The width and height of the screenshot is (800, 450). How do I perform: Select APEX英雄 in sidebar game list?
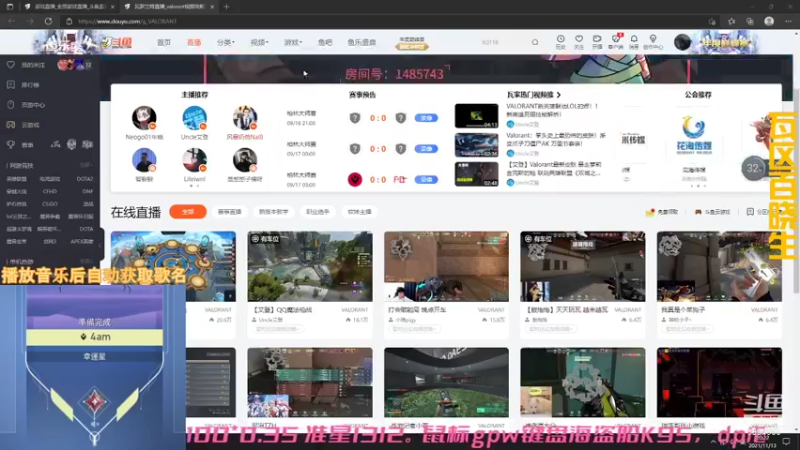(x=82, y=241)
